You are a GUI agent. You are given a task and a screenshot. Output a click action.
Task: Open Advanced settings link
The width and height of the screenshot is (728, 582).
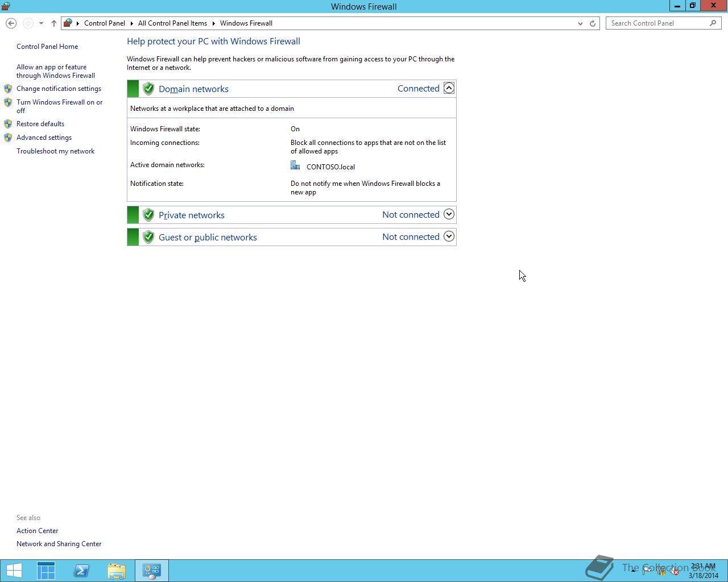(x=44, y=138)
